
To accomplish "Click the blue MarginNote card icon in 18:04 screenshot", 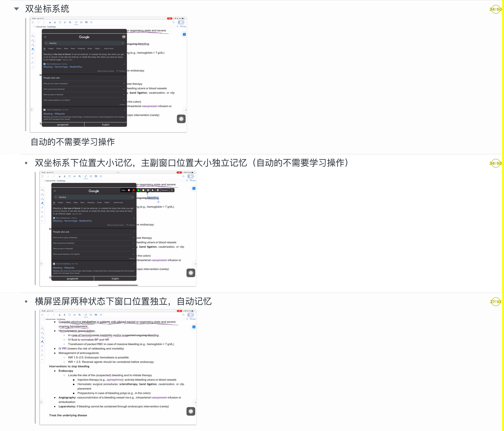I will coord(184,35).
